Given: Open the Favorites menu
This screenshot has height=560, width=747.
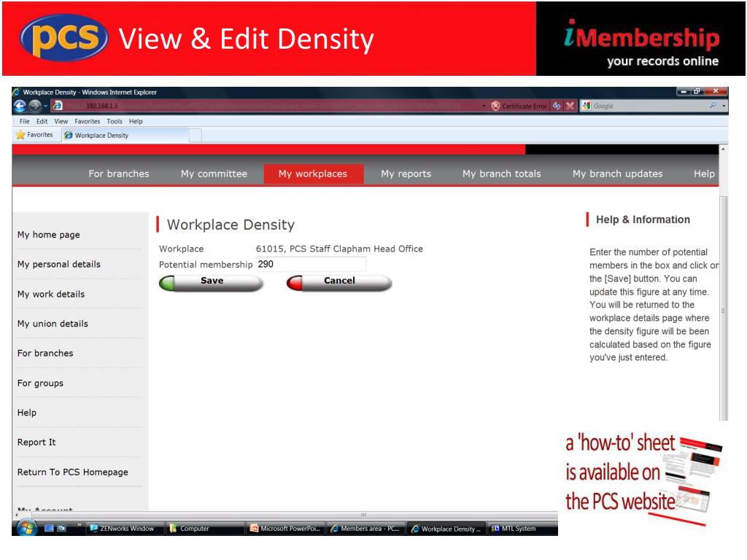Looking at the screenshot, I should [88, 122].
